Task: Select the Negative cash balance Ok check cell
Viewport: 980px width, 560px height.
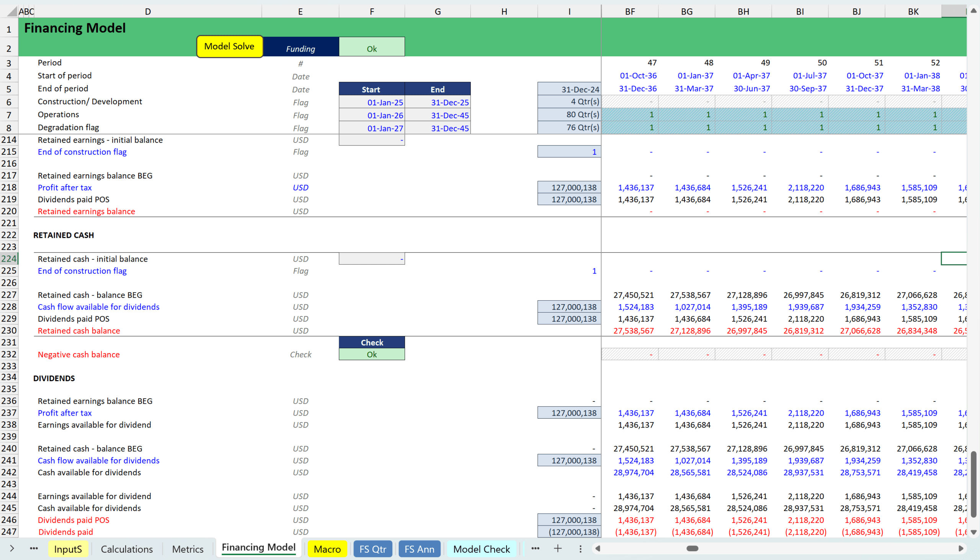Action: pos(372,354)
